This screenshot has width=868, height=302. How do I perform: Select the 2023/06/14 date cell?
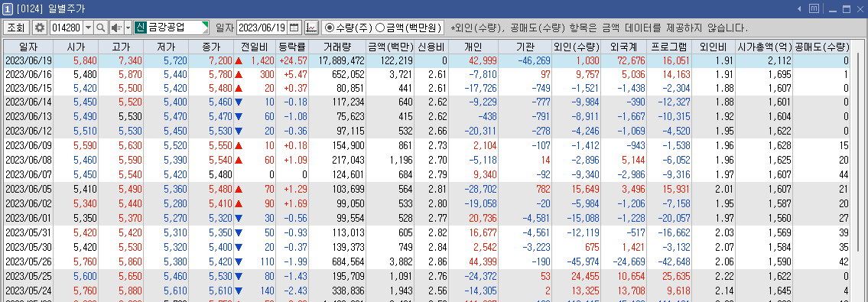[x=28, y=102]
